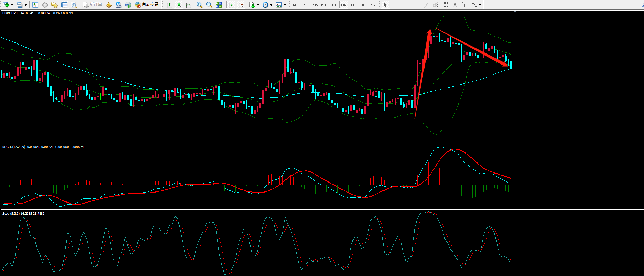Open the Market Watch window icon
This screenshot has height=276, width=644.
[35, 5]
